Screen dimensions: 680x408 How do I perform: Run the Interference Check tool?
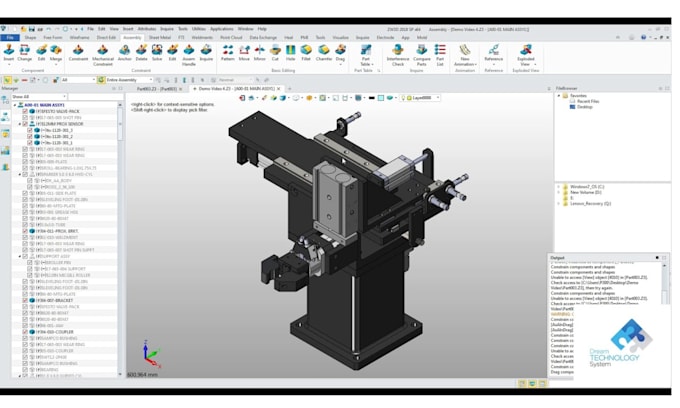(398, 55)
